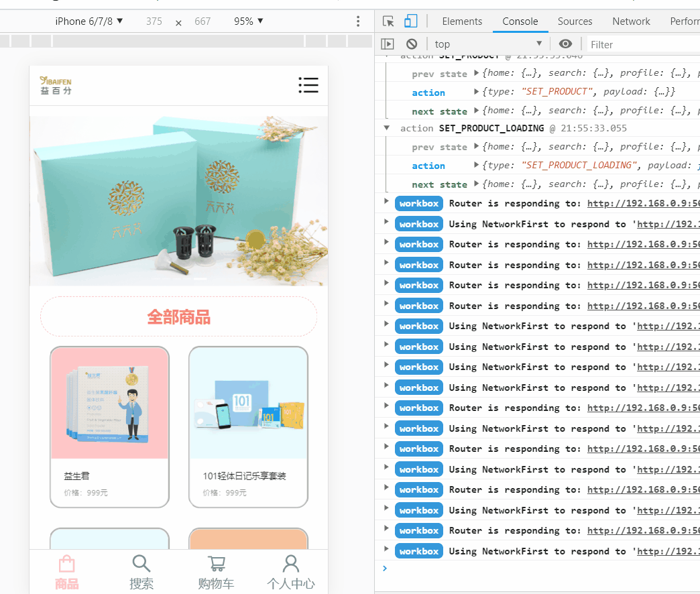This screenshot has width=700, height=594.
Task: Expand the next state object under SET_PRODUCT
Action: coord(476,110)
